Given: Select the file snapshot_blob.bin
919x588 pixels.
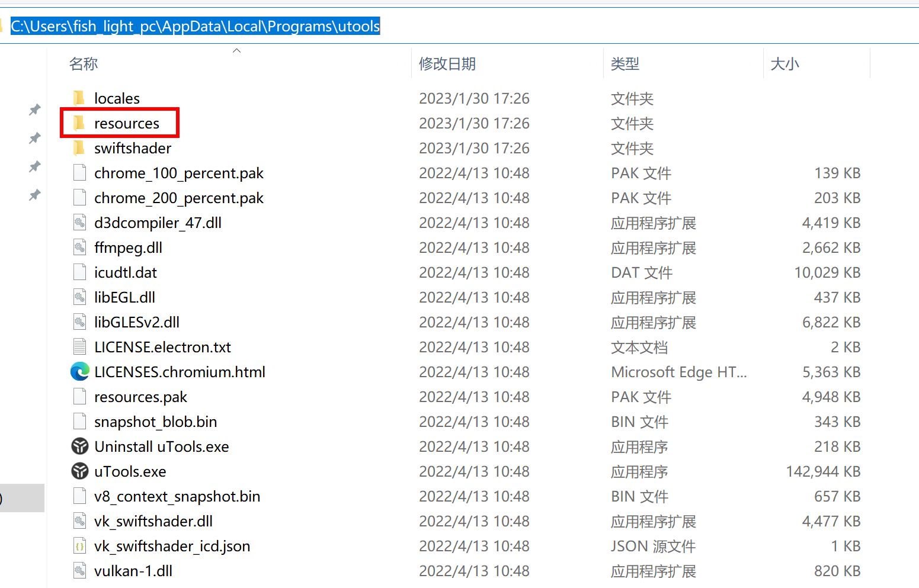Looking at the screenshot, I should (156, 422).
